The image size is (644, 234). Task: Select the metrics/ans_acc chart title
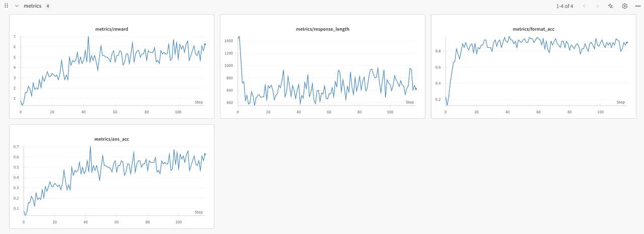pyautogui.click(x=111, y=139)
